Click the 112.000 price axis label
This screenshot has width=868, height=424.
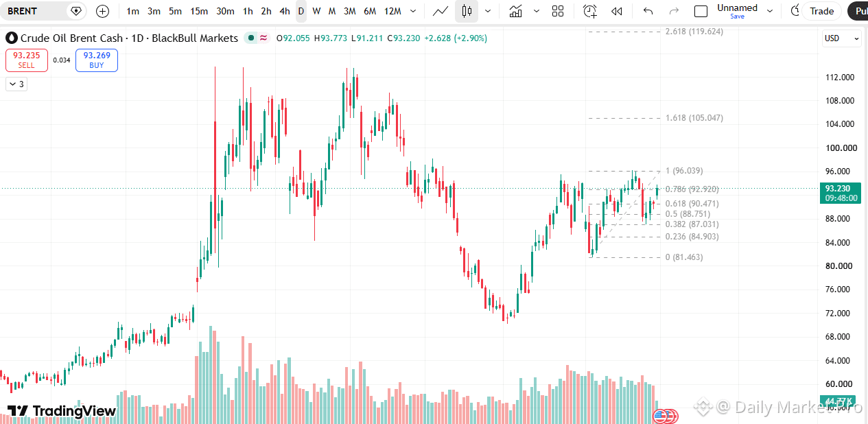point(839,77)
